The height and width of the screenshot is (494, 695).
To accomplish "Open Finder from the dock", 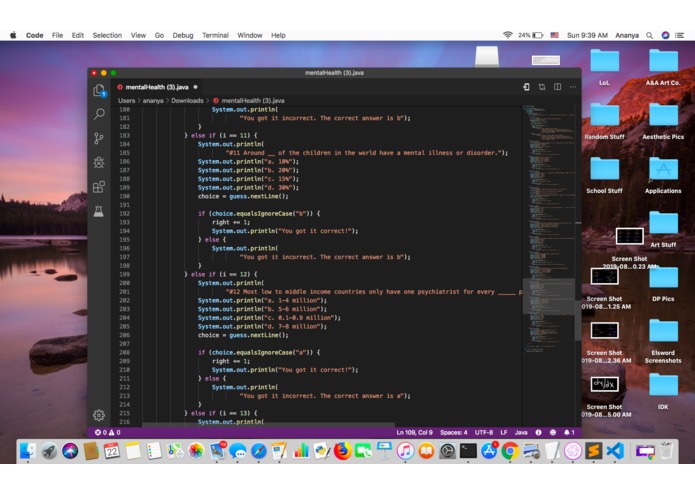I will point(27,451).
